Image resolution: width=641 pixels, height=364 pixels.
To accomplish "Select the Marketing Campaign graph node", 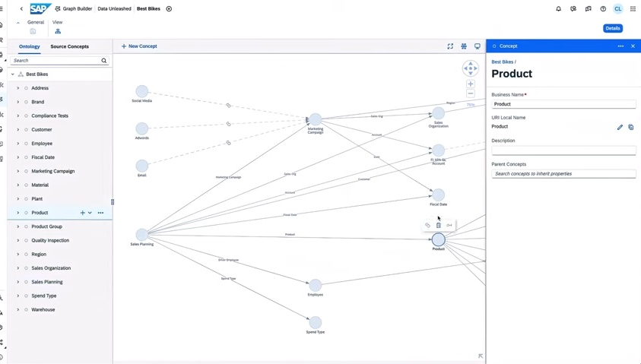I will pos(316,119).
